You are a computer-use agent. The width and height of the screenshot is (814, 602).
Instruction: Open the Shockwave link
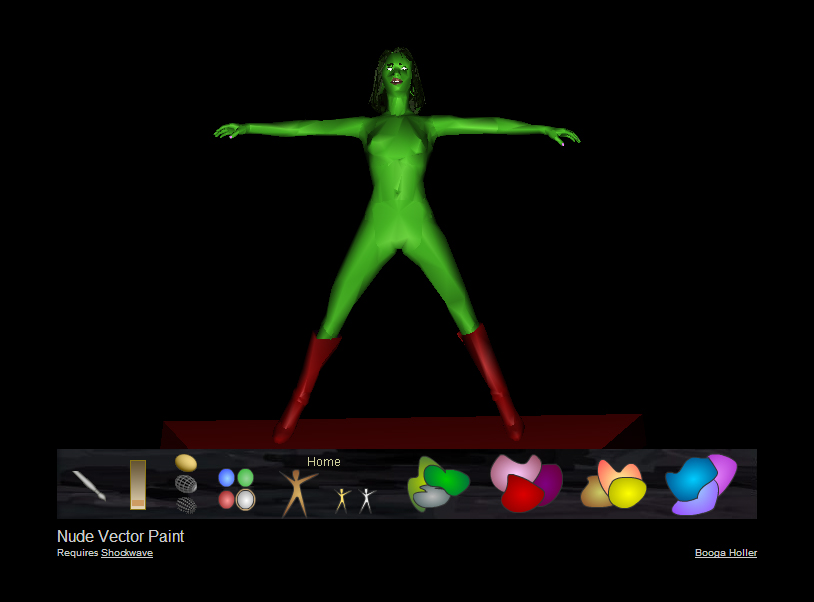click(x=127, y=553)
